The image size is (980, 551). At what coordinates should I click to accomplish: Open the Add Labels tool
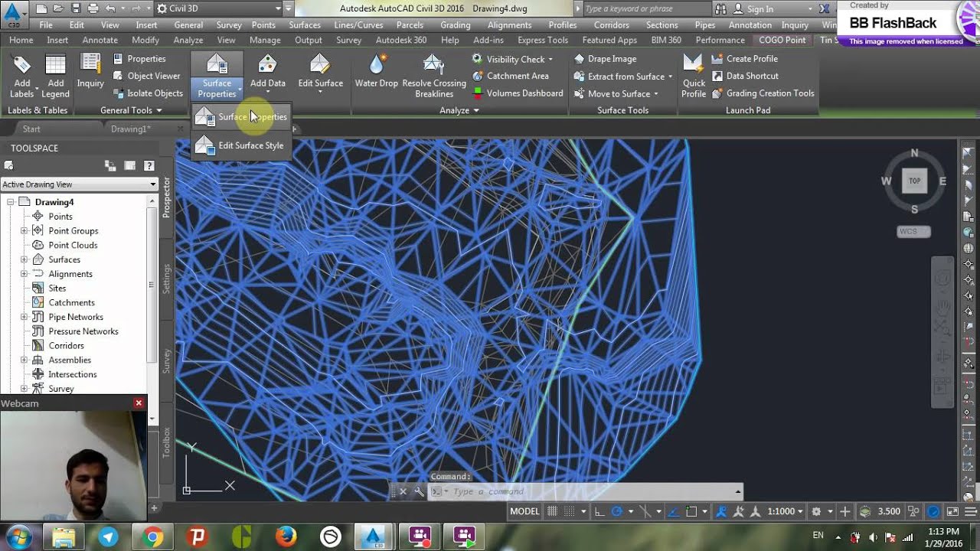(21, 77)
